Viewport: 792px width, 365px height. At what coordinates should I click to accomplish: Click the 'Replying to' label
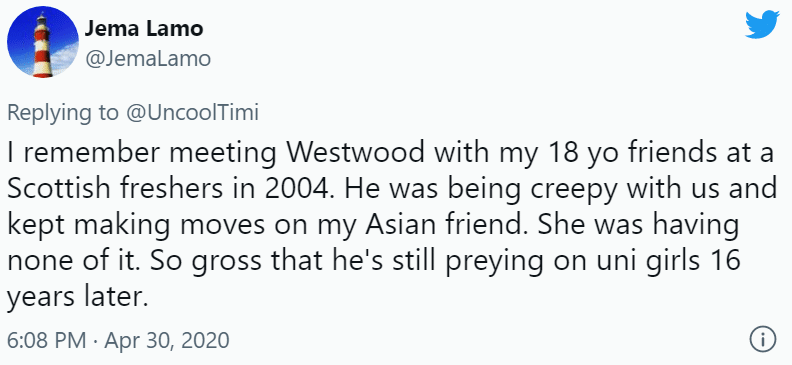point(63,114)
